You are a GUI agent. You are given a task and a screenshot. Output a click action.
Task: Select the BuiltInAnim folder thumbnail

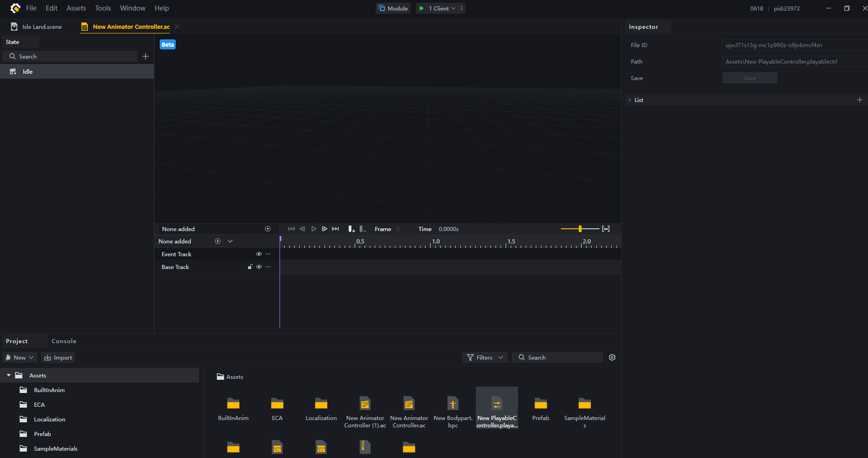pyautogui.click(x=233, y=408)
